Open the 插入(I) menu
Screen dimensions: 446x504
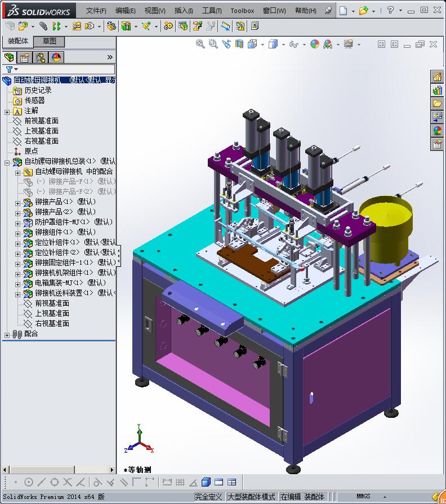click(184, 11)
